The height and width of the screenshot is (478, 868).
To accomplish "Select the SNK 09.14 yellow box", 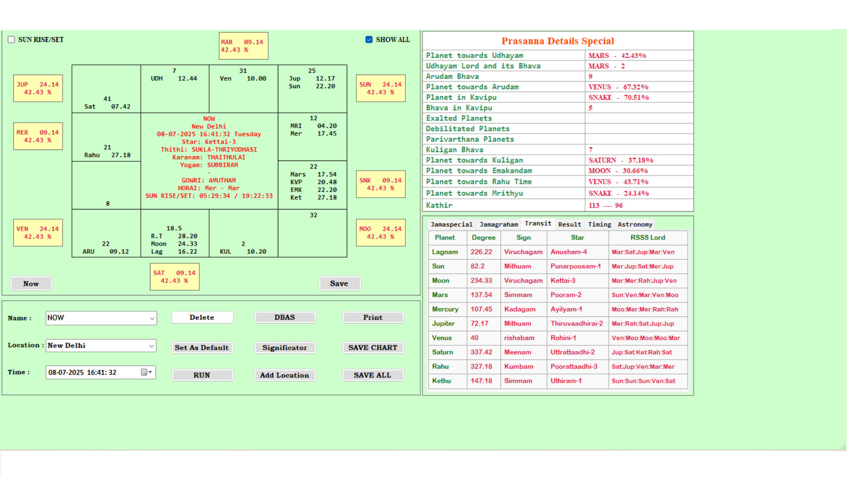I will point(381,184).
